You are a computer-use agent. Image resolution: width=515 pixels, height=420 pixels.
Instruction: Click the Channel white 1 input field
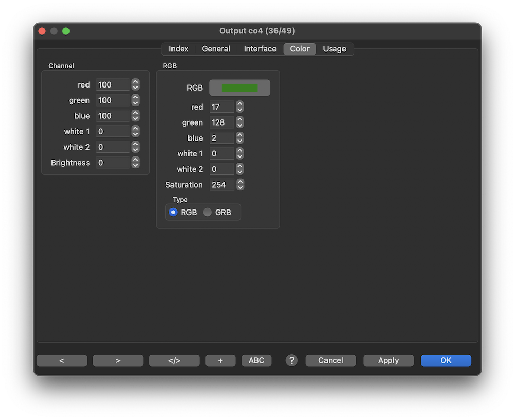coord(113,132)
